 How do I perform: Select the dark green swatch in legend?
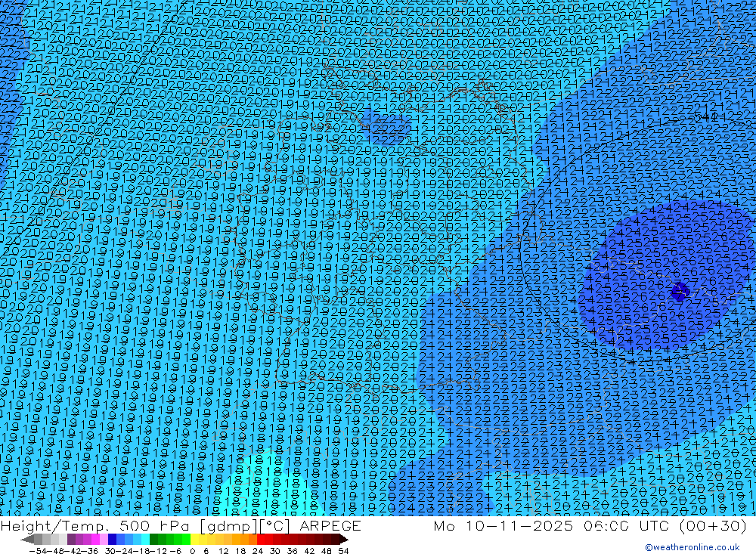(x=153, y=540)
